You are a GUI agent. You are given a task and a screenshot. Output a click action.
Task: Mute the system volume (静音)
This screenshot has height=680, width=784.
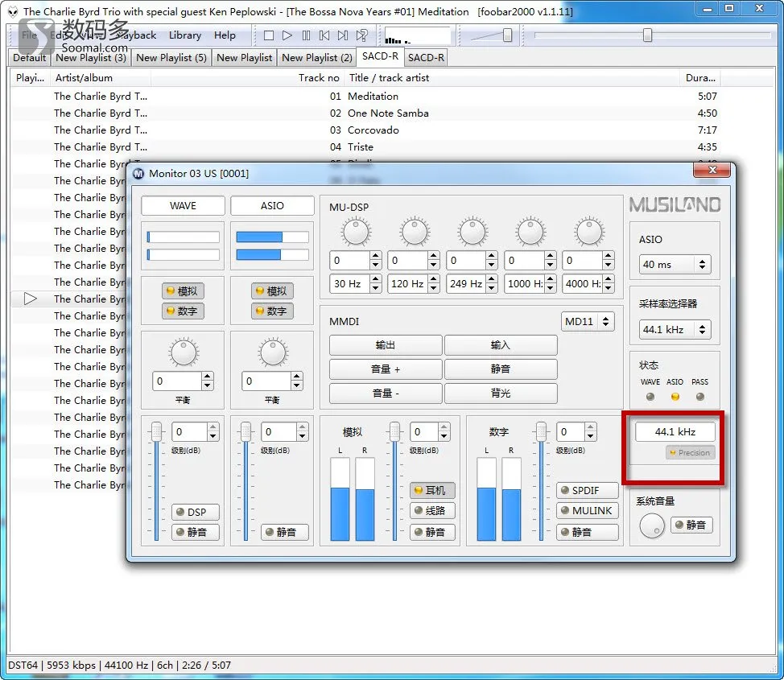point(691,525)
